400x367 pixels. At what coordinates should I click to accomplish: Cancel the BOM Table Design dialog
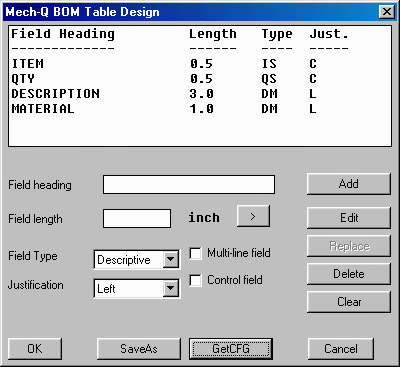click(341, 349)
